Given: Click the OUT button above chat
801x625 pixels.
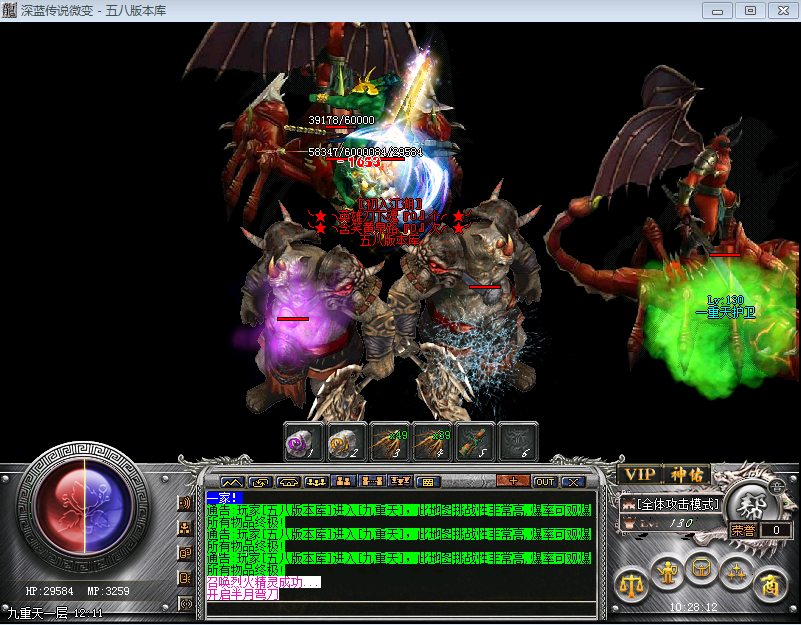Looking at the screenshot, I should 545,482.
